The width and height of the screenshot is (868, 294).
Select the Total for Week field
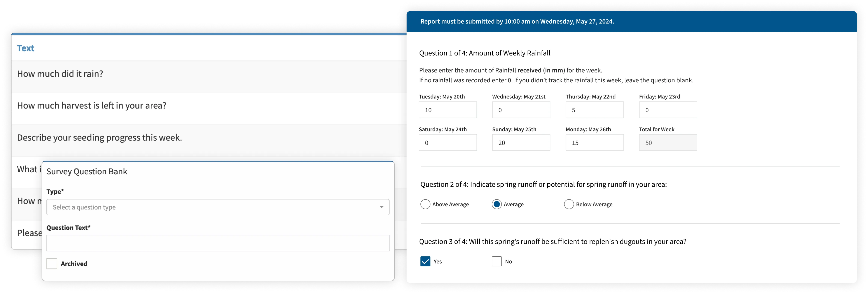point(668,142)
